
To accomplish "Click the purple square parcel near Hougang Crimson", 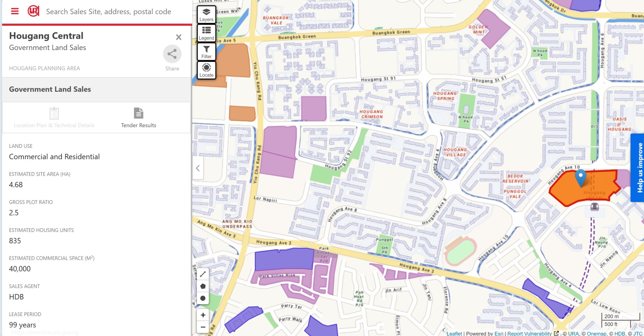I will coord(314,108).
